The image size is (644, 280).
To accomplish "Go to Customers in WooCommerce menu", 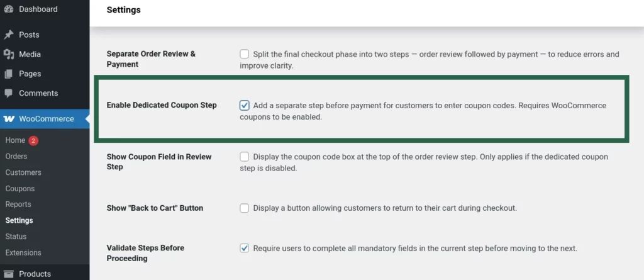I will click(x=23, y=172).
